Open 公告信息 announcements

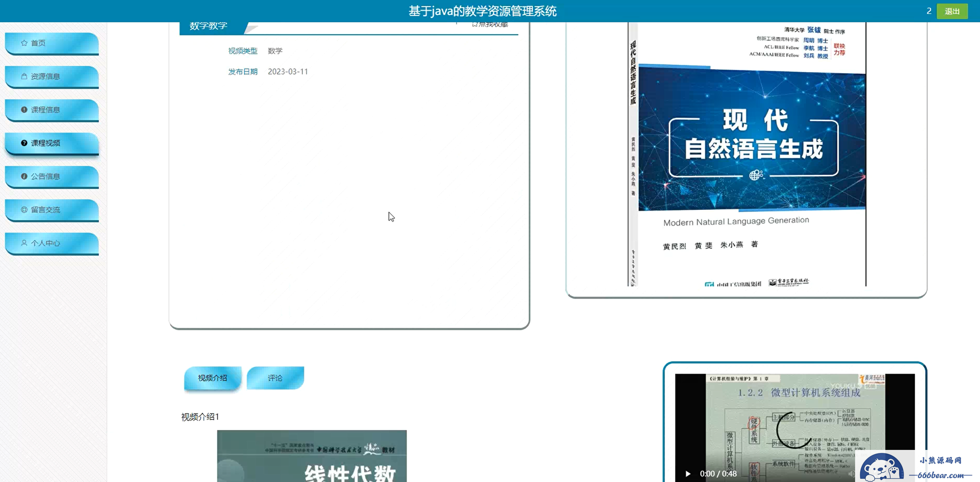[x=52, y=177]
